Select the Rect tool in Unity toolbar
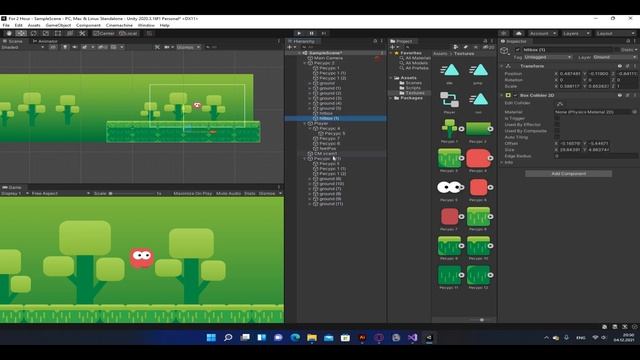The height and width of the screenshot is (360, 640). (58, 33)
